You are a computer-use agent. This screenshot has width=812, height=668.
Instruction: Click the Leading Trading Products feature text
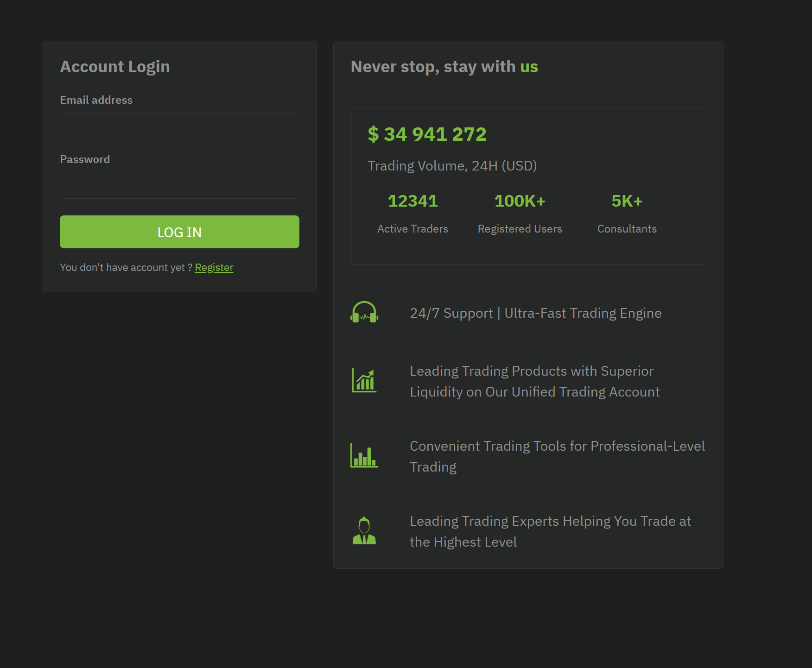pyautogui.click(x=534, y=381)
